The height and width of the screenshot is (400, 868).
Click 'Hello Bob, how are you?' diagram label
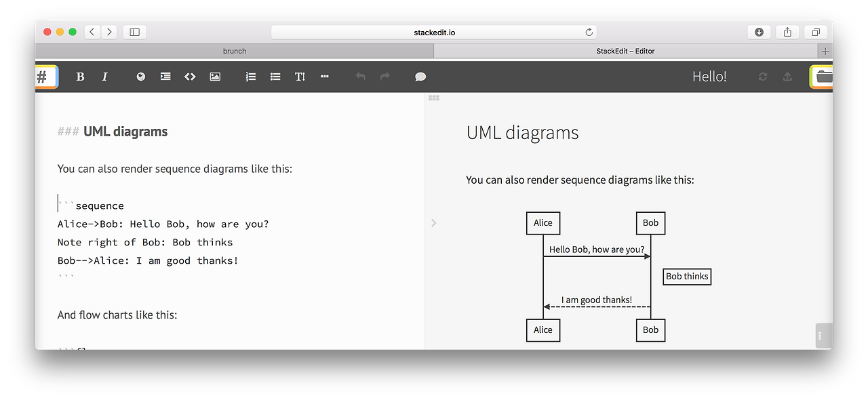click(x=597, y=249)
